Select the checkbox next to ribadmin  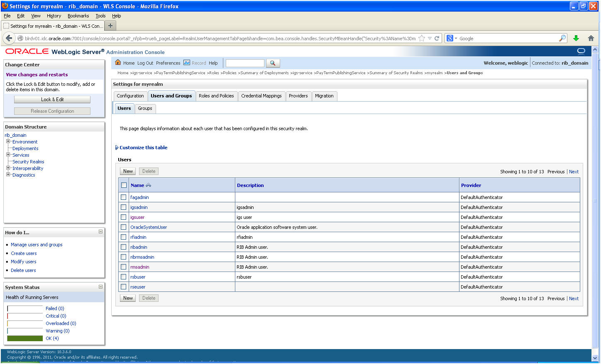pyautogui.click(x=124, y=247)
